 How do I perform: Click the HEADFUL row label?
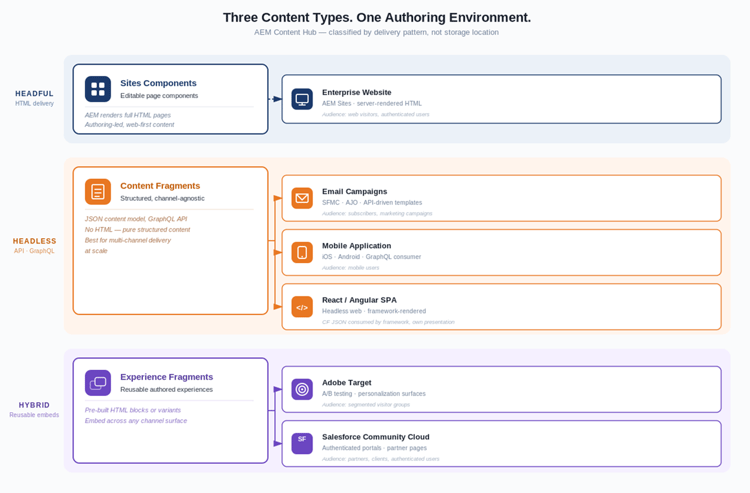coord(34,94)
